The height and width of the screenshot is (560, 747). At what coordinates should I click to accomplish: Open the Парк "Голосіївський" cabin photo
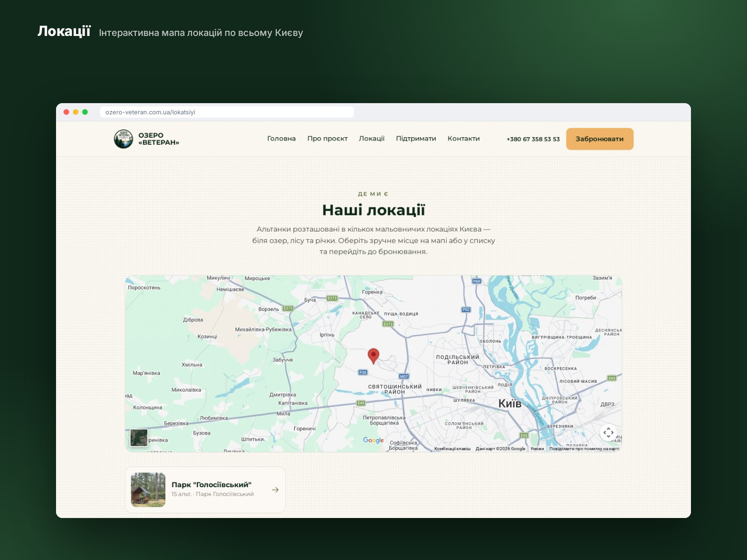tap(148, 490)
